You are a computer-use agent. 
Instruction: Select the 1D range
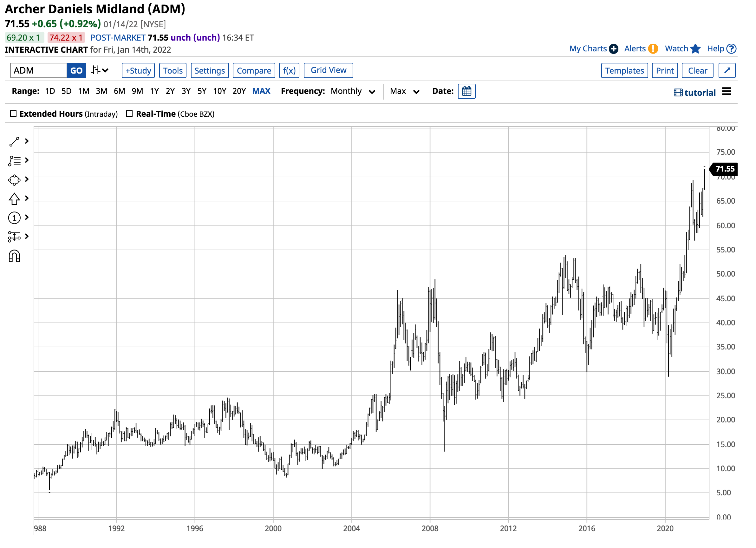click(x=50, y=91)
